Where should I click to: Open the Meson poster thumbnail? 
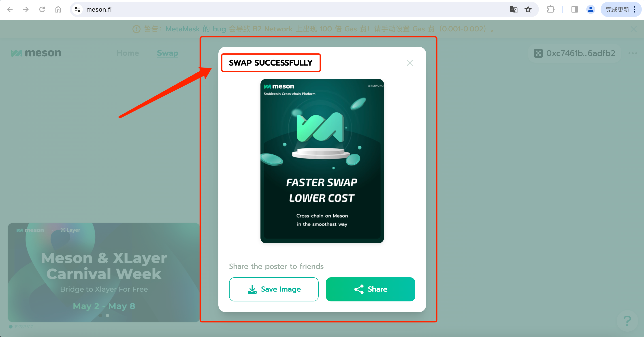pos(322,161)
